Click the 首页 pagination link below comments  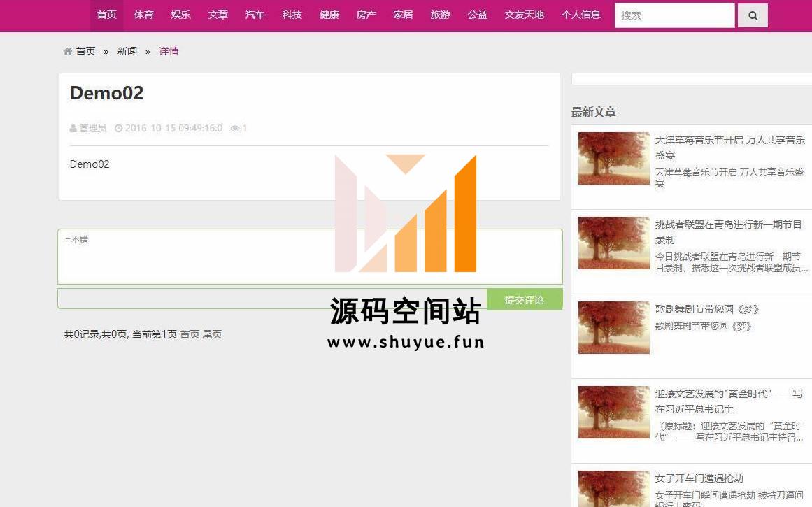click(190, 334)
